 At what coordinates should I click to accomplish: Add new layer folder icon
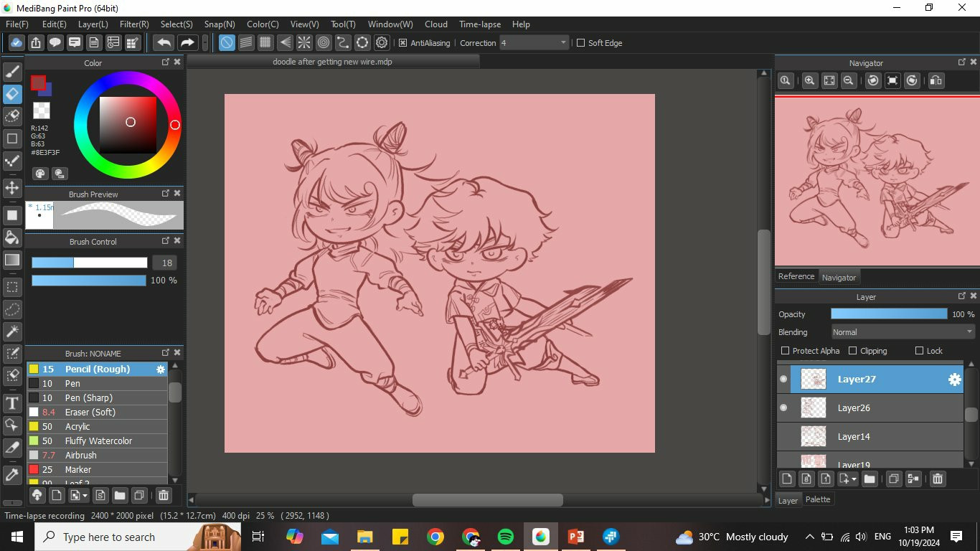(870, 479)
